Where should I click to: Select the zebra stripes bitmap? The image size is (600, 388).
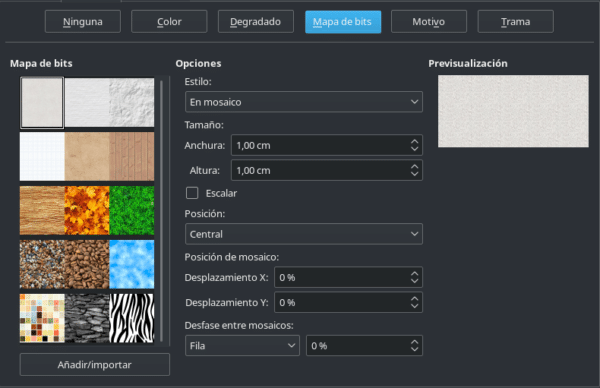click(x=132, y=318)
